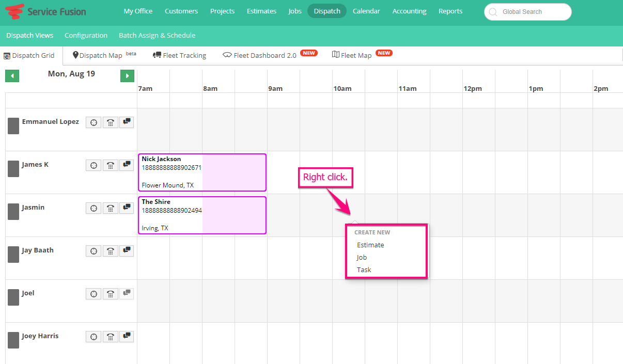Go to the previous day arrow
The width and height of the screenshot is (623, 364).
(x=12, y=76)
